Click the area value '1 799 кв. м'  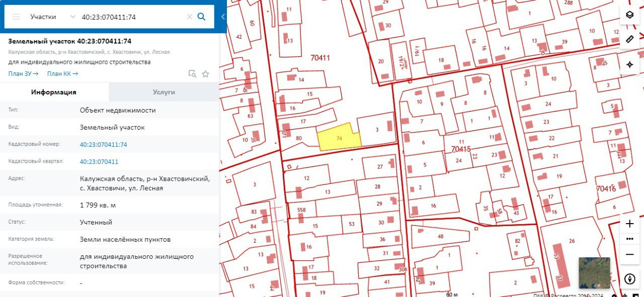(x=98, y=205)
